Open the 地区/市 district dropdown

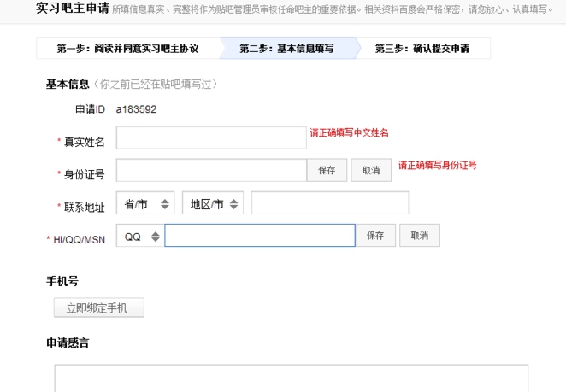[213, 203]
